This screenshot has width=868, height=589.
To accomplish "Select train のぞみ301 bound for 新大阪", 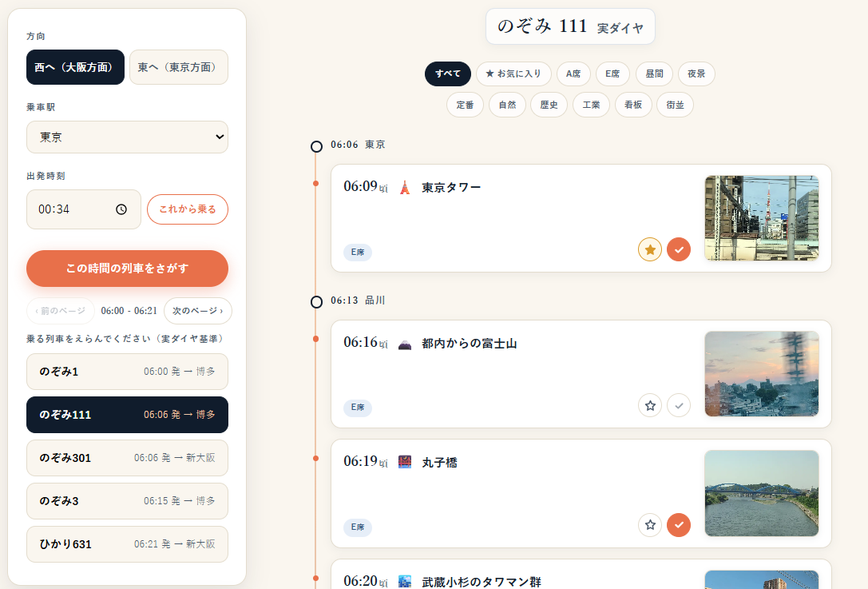I will click(x=127, y=458).
